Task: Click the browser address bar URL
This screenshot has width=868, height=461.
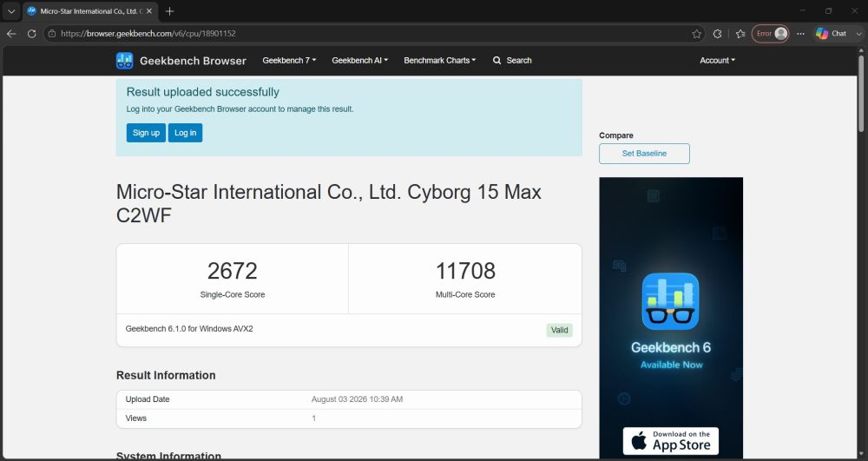Action: click(x=148, y=34)
